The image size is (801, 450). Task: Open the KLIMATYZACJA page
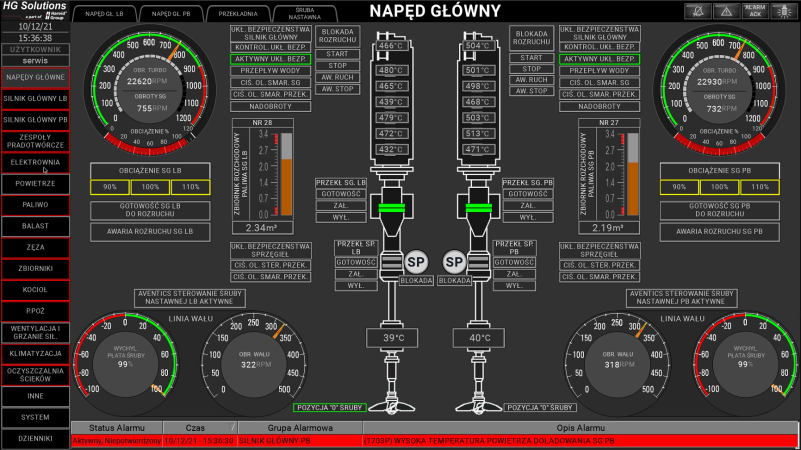[35, 353]
